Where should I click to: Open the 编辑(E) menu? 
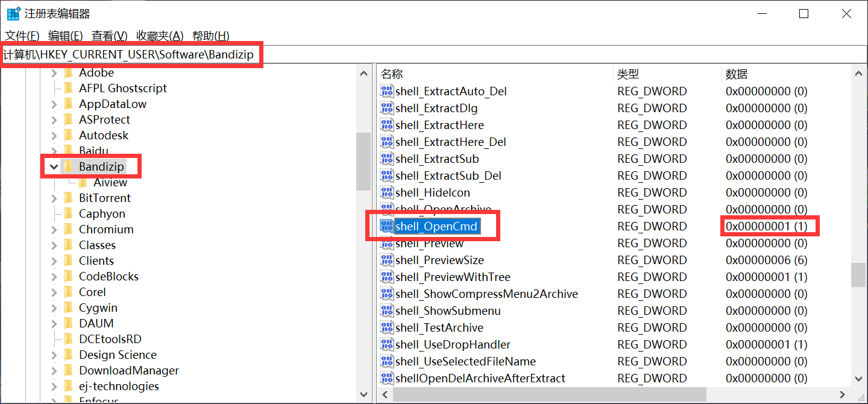pyautogui.click(x=66, y=36)
